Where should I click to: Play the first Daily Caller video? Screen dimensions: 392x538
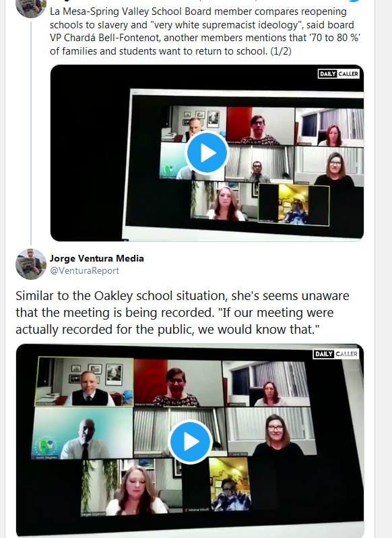click(x=207, y=152)
